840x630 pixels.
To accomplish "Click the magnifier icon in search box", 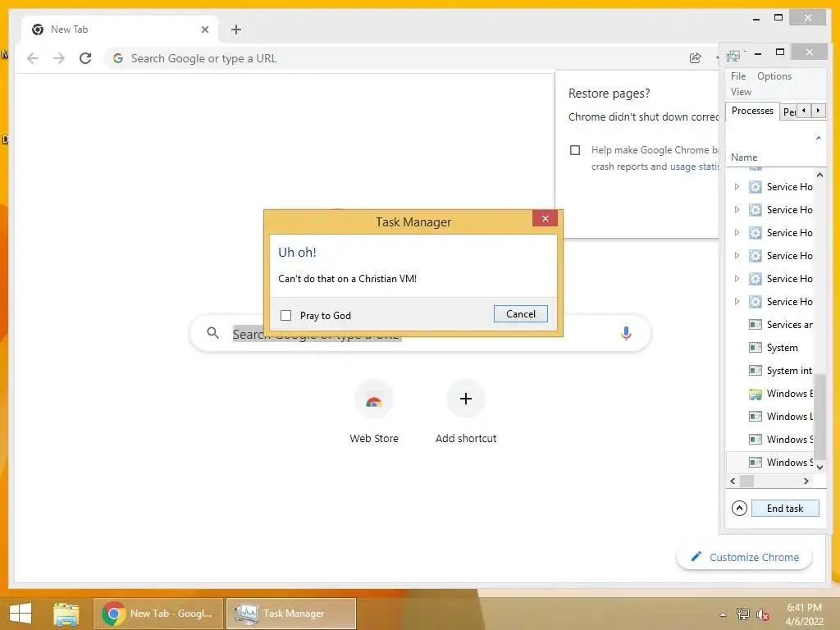I will click(x=212, y=333).
